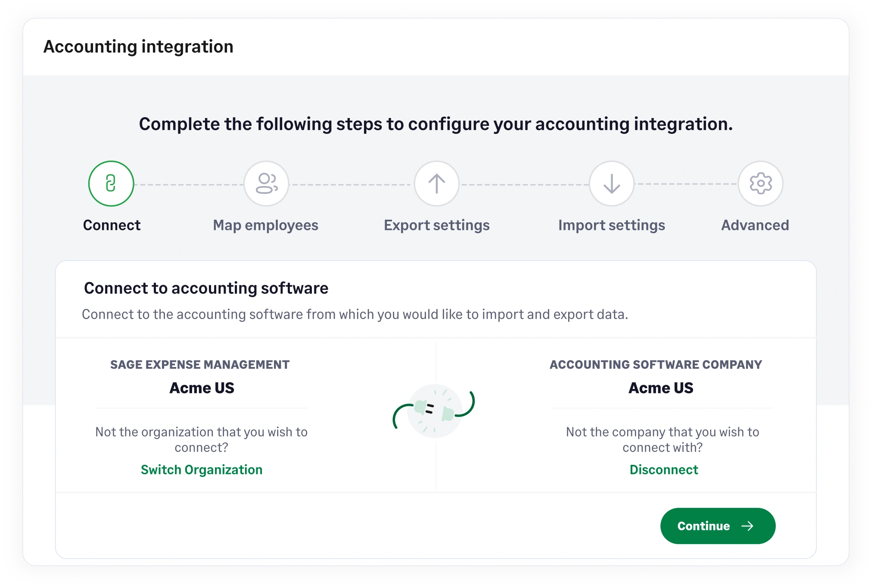Click the Import settings download arrow icon
The height and width of the screenshot is (588, 874).
coord(611,183)
